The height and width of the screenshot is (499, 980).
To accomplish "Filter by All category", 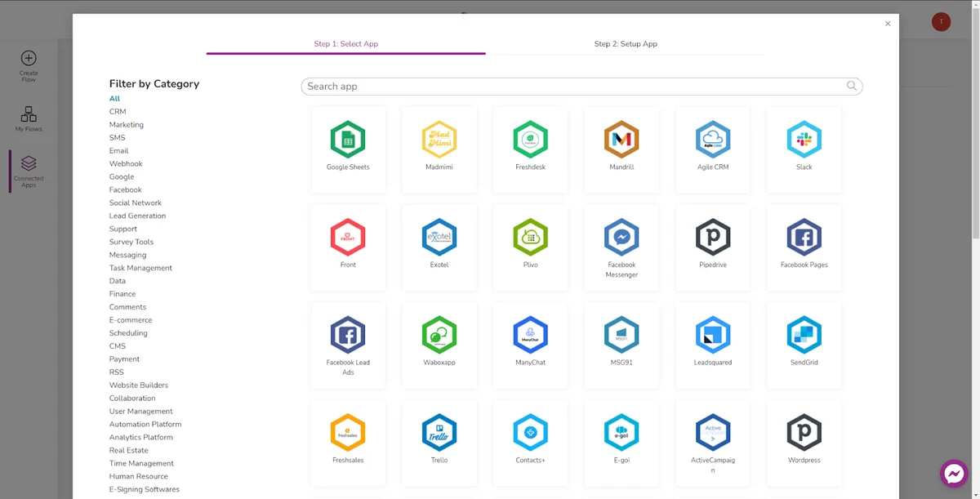I will [114, 99].
